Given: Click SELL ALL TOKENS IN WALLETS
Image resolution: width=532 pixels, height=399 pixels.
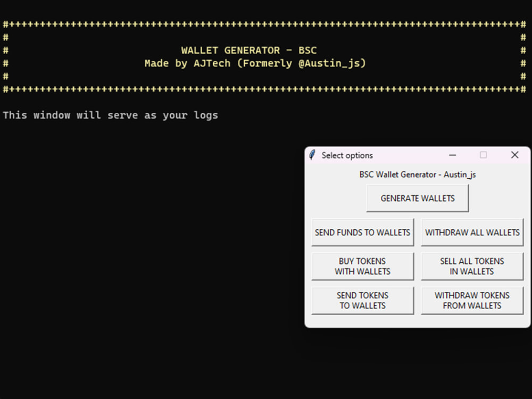Looking at the screenshot, I should (472, 266).
